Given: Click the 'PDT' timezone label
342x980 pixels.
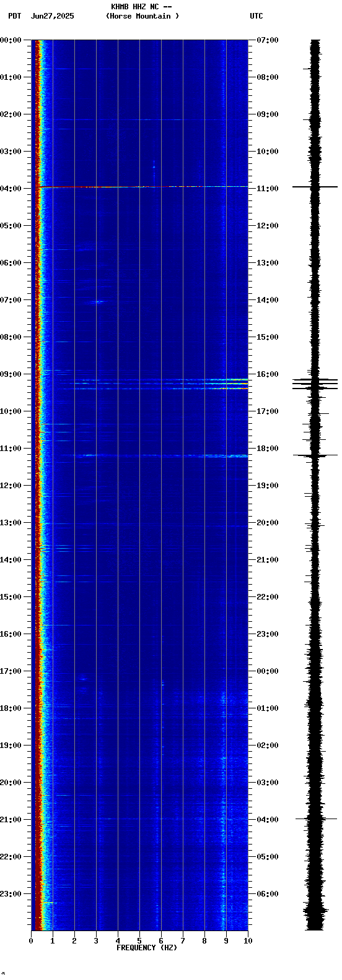Looking at the screenshot, I should click(x=14, y=16).
